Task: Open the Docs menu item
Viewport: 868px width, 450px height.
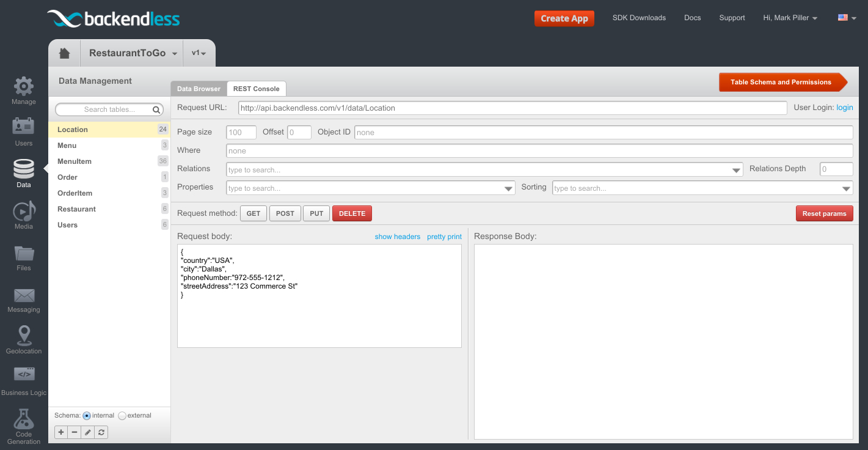Action: pos(692,18)
